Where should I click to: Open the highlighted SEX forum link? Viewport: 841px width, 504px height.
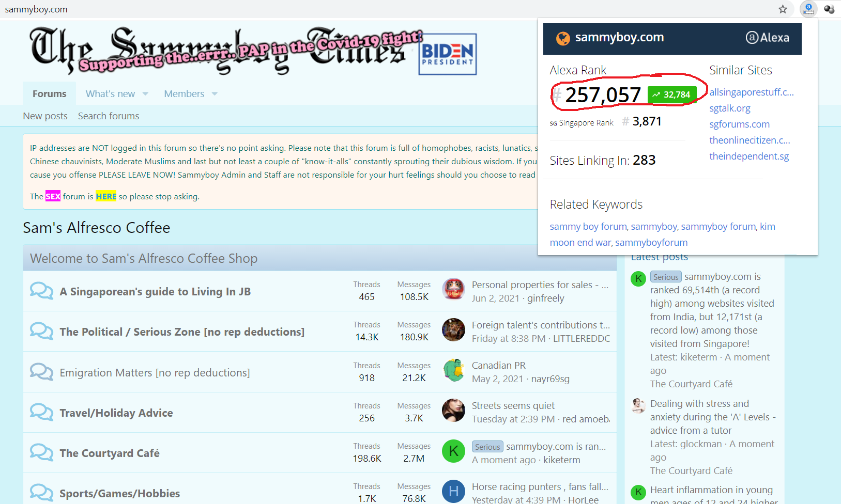click(53, 196)
